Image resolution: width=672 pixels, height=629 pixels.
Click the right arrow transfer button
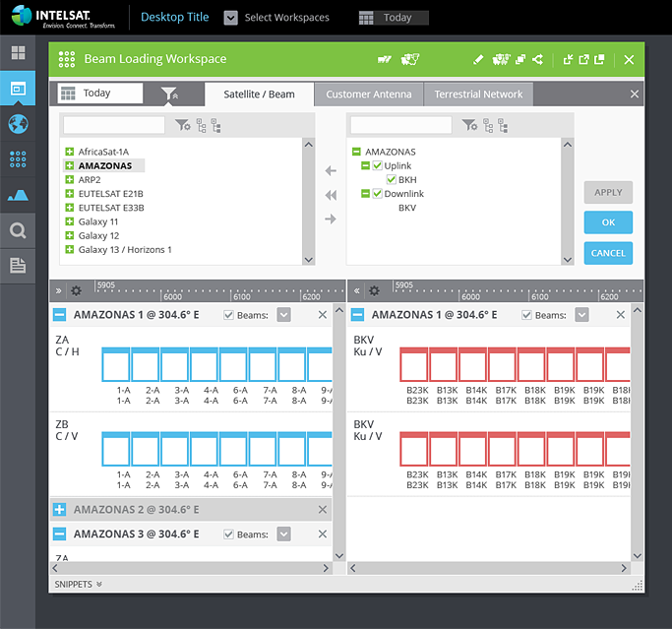[331, 220]
